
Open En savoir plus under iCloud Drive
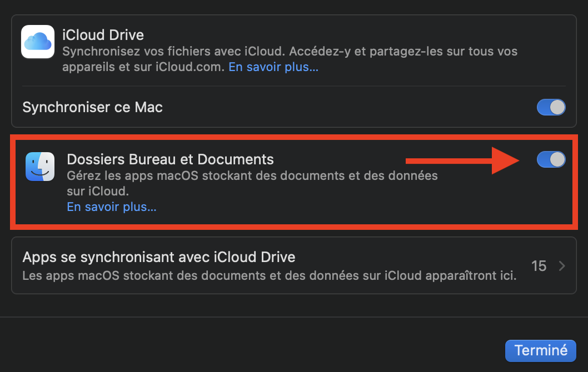point(274,67)
